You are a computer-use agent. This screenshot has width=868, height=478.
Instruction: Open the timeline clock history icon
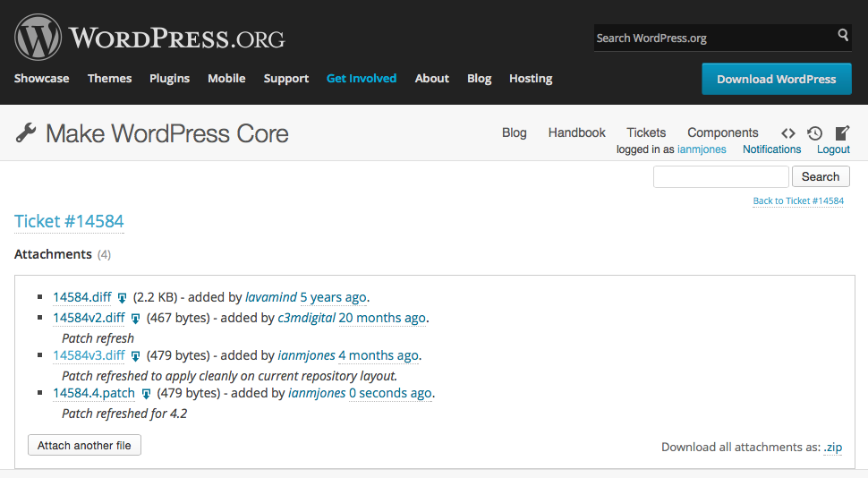(x=814, y=133)
